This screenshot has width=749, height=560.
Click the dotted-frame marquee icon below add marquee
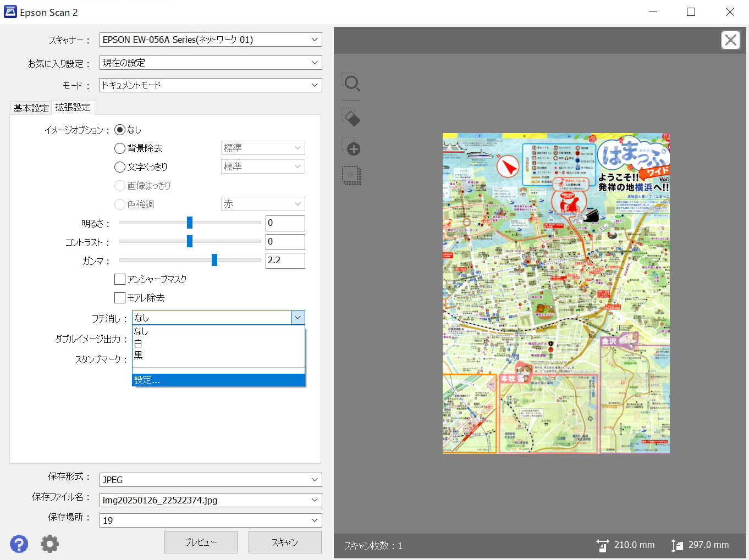[x=351, y=175]
